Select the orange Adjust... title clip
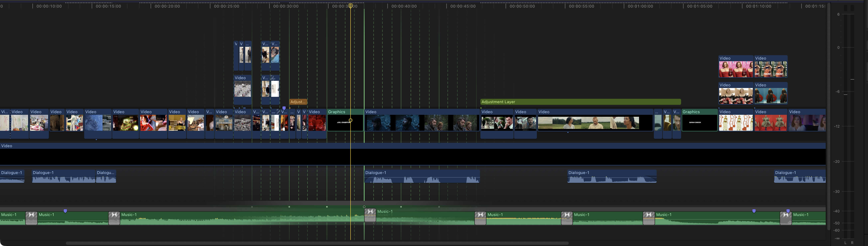The height and width of the screenshot is (246, 868). coord(298,102)
